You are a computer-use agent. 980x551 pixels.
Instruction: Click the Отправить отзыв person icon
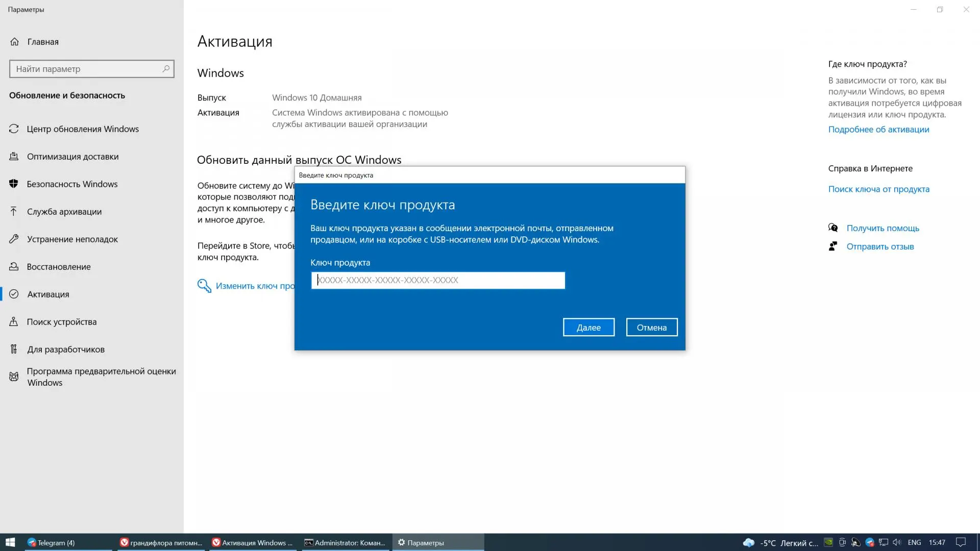coord(833,246)
